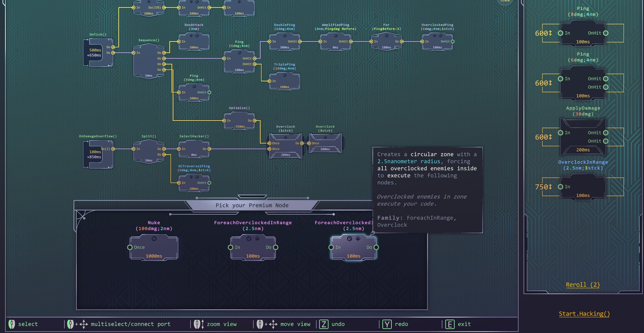The image size is (644, 333).
Task: Choose the highlighted ForeachOverclocked node on right
Action: [x=354, y=248]
